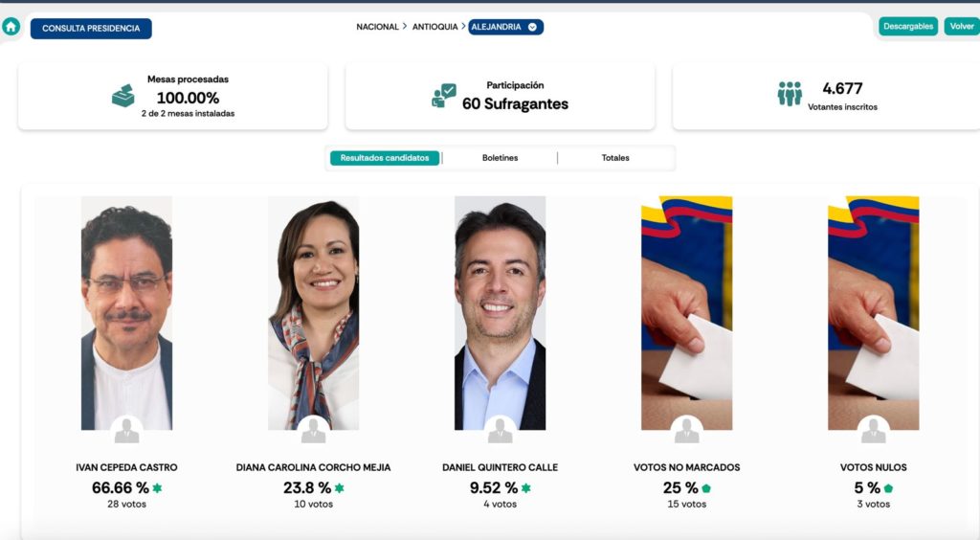The height and width of the screenshot is (540, 980).
Task: Open Diana Carolina Corcho Mejia photo
Action: click(x=313, y=312)
